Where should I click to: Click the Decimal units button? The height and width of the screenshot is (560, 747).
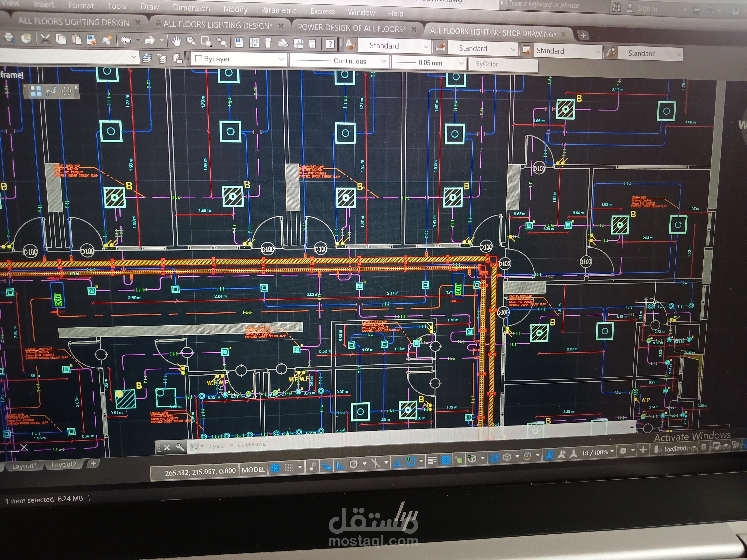[675, 449]
